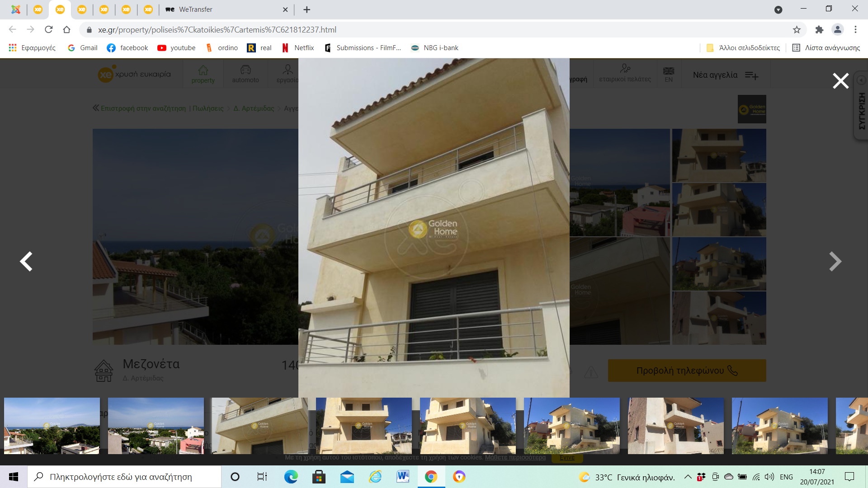Screen dimensions: 868x488
Task: Expand the system tray hidden icons chevron
Action: (x=688, y=477)
